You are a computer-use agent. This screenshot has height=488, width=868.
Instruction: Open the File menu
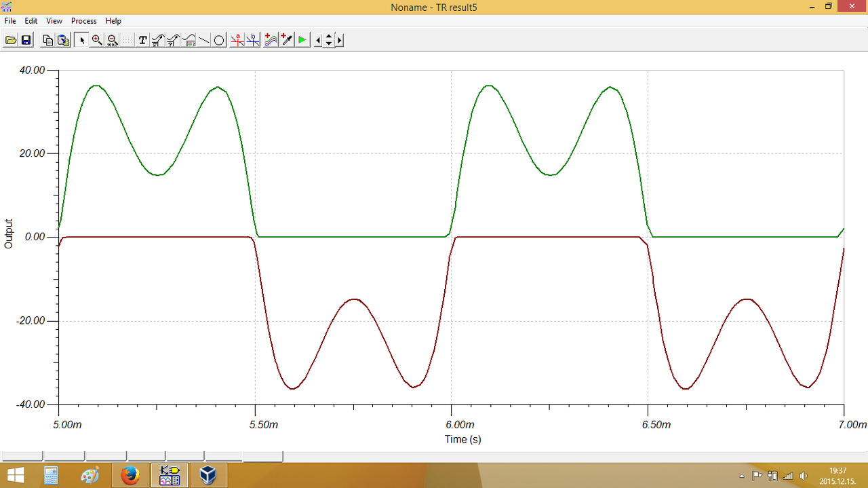(10, 21)
